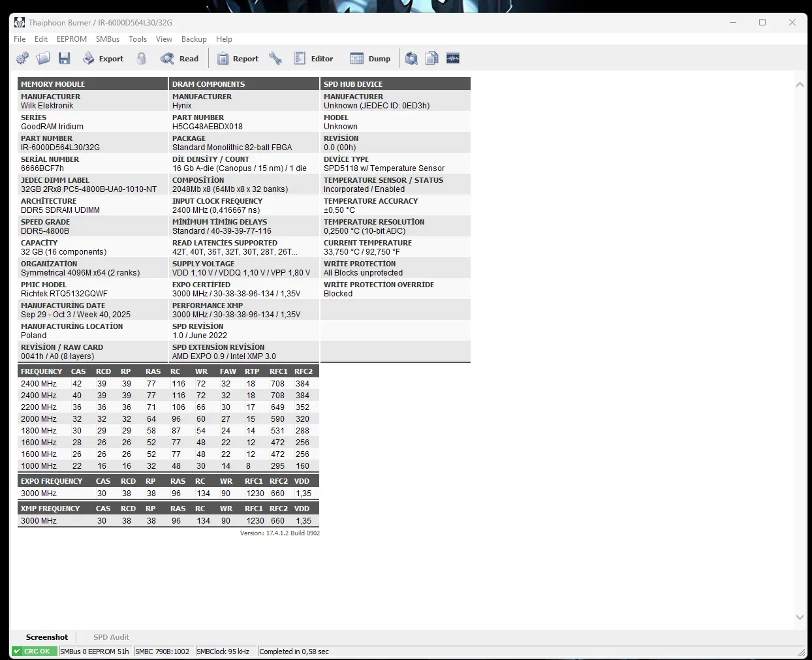The width and height of the screenshot is (812, 660).
Task: Click the wrench tool icon
Action: pos(275,59)
